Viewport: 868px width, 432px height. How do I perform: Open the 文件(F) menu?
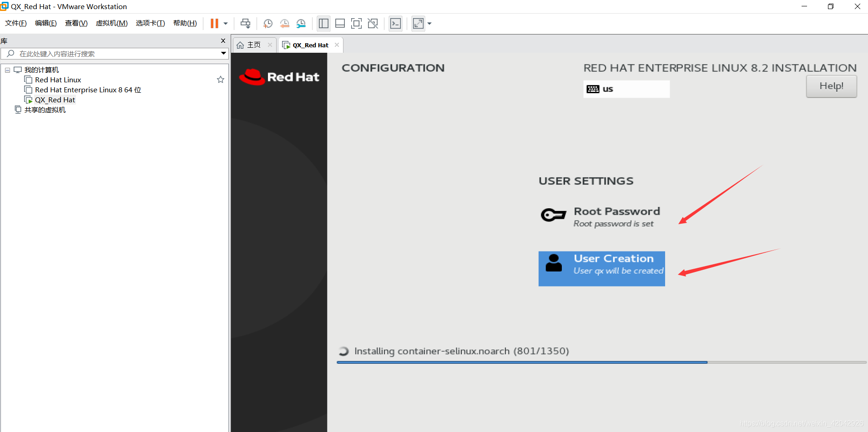tap(16, 23)
